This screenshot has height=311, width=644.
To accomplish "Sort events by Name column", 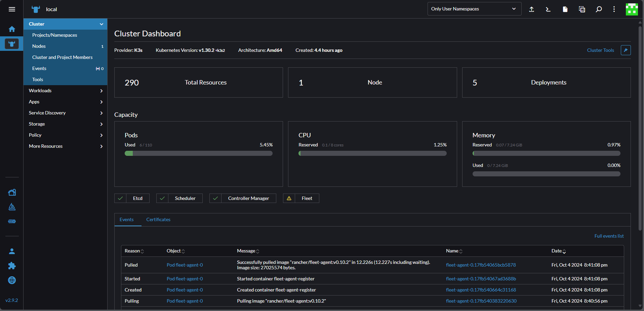I will click(x=454, y=251).
